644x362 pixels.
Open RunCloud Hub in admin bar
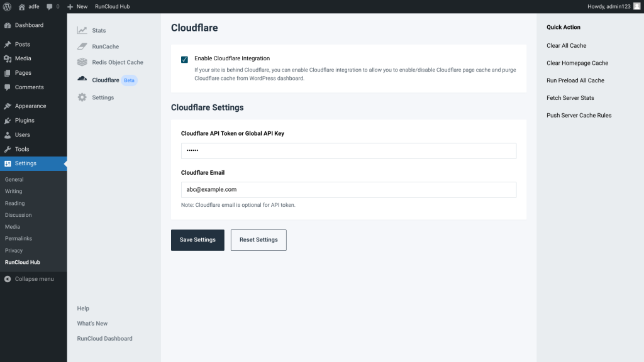pos(112,6)
